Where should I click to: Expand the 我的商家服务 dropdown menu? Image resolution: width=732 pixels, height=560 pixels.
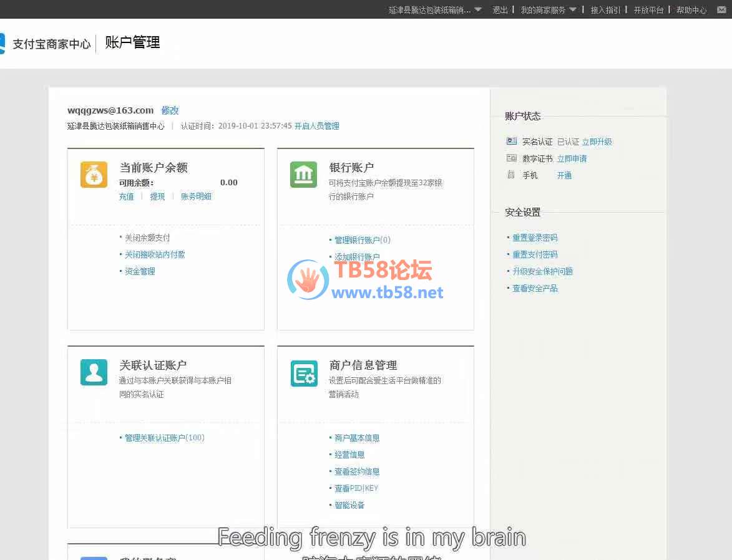point(548,10)
